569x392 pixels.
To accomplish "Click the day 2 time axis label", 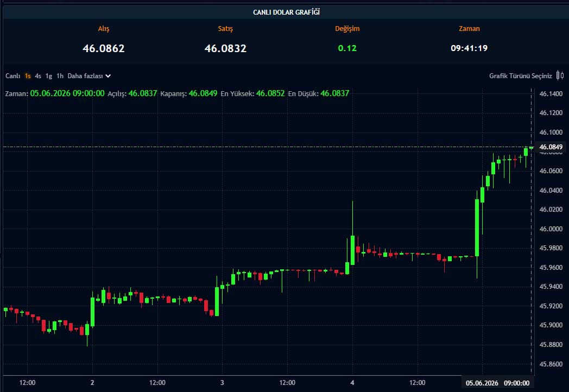I will tap(92, 383).
